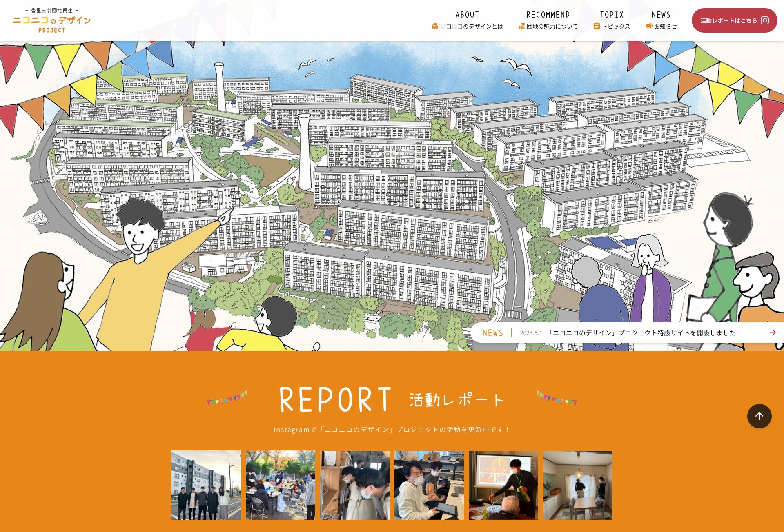Open the first Instagram photo thumbnail
This screenshot has width=784, height=532.
tap(206, 485)
